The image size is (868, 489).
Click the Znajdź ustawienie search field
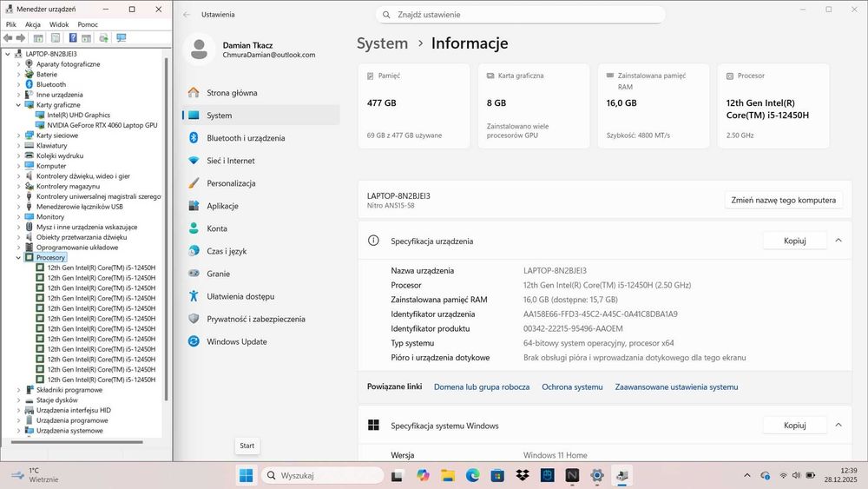(520, 15)
